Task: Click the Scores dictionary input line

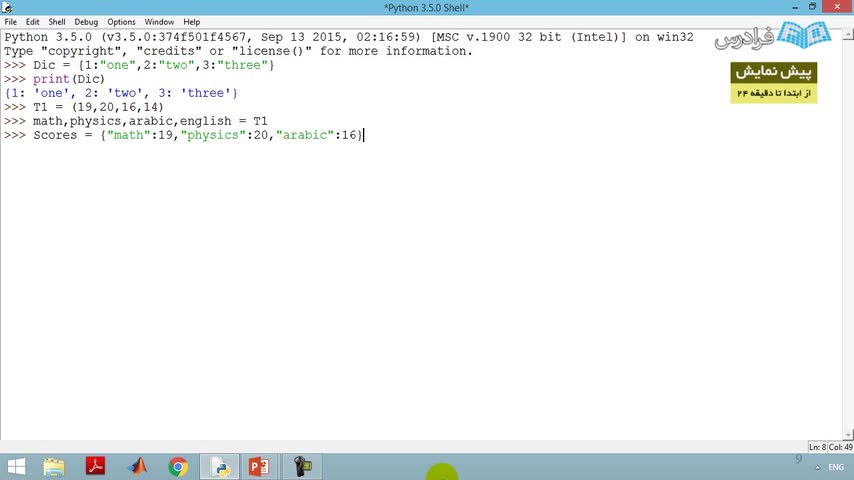Action: click(x=183, y=135)
